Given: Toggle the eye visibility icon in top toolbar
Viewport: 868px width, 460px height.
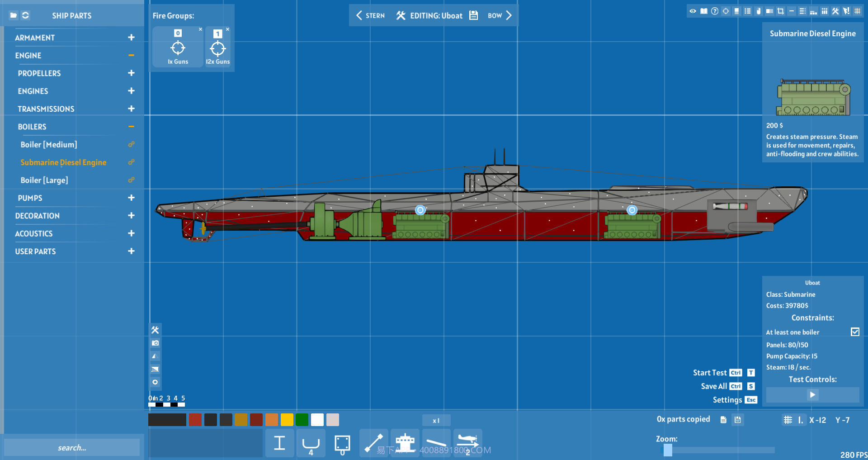Looking at the screenshot, I should tap(693, 11).
